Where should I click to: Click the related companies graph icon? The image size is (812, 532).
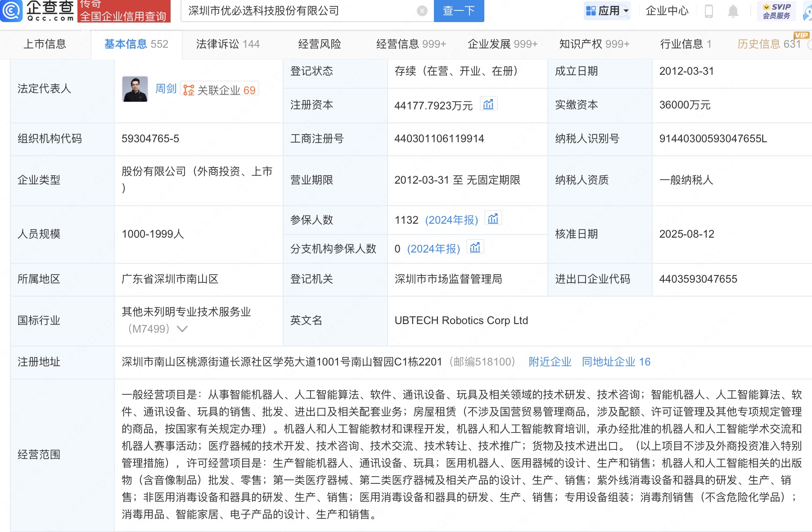tap(189, 90)
